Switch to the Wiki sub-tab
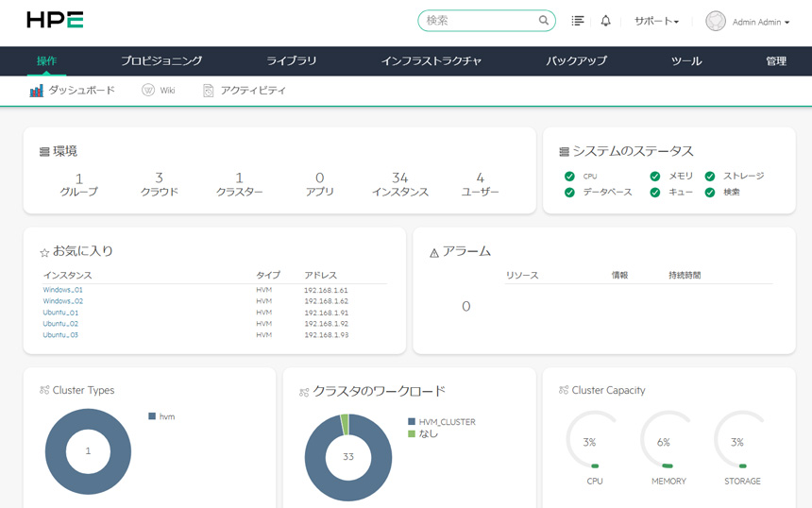The width and height of the screenshot is (812, 508). (159, 91)
